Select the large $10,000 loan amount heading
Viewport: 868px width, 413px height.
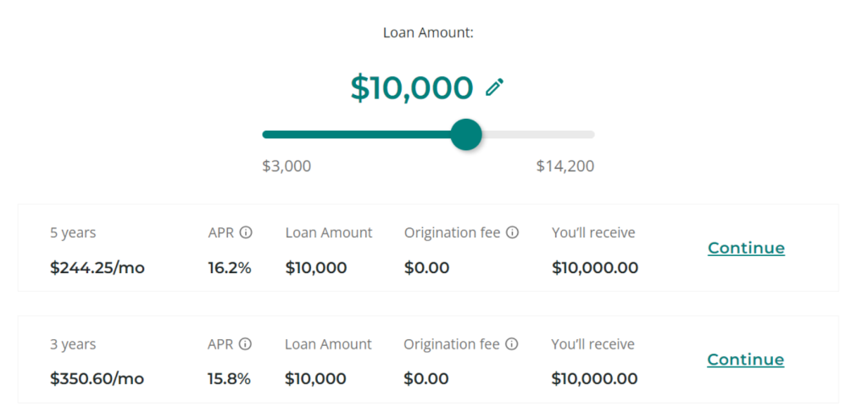click(412, 88)
